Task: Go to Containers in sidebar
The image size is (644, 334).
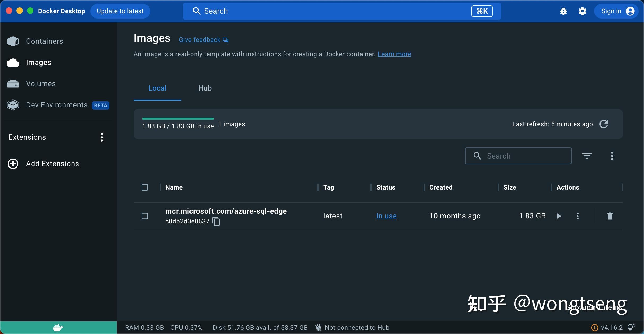Action: [44, 41]
